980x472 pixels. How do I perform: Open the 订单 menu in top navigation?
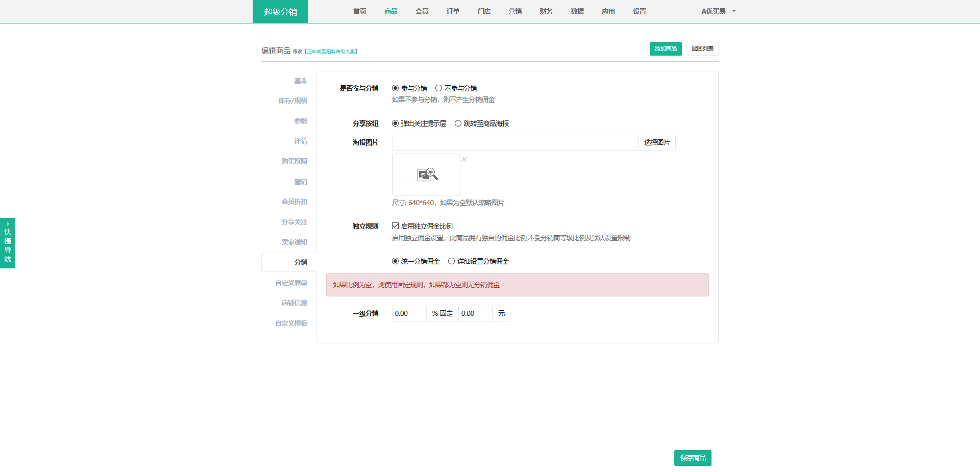[x=453, y=11]
